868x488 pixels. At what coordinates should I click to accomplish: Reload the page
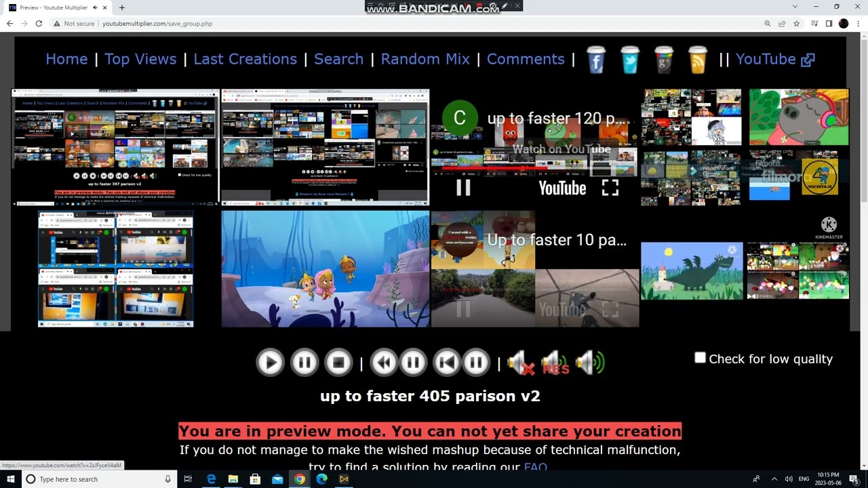tap(39, 23)
